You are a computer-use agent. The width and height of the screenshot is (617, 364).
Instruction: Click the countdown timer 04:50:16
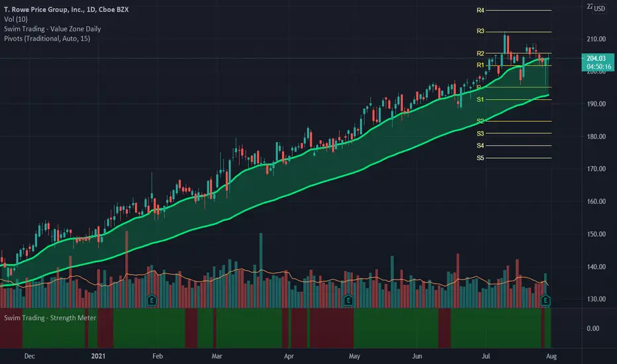click(x=599, y=66)
